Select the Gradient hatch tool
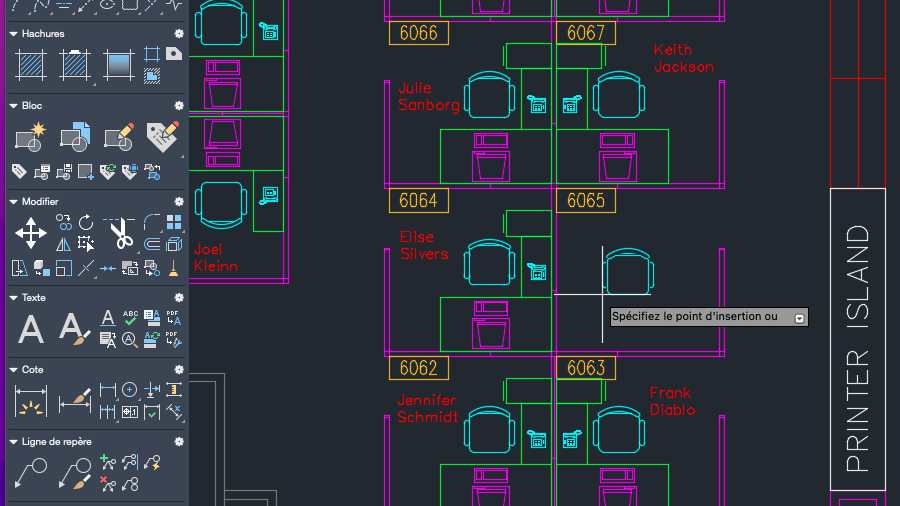Screen dimensions: 900x506 119,64
